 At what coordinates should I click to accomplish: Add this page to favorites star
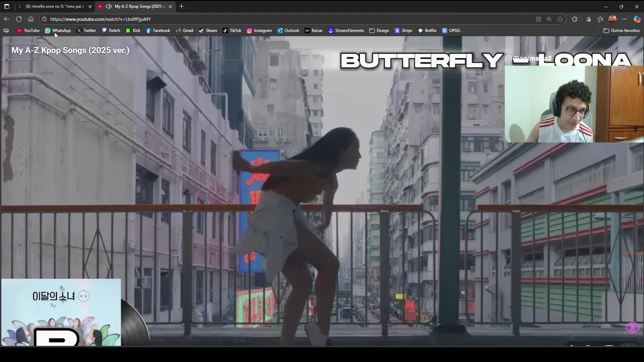[x=560, y=19]
